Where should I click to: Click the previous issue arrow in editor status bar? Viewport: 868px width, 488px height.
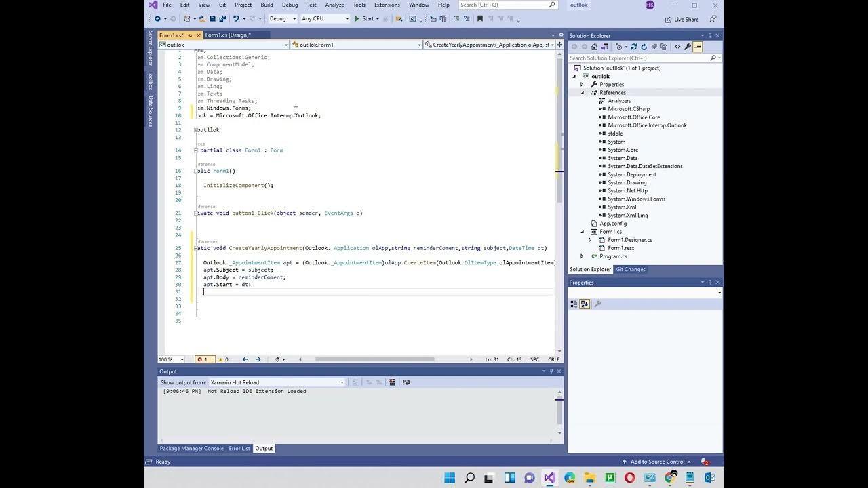(245, 359)
